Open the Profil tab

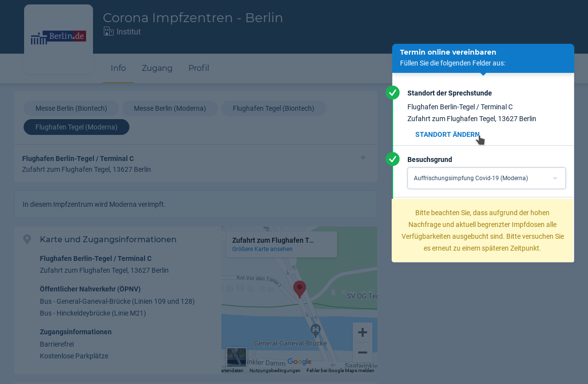pos(199,68)
